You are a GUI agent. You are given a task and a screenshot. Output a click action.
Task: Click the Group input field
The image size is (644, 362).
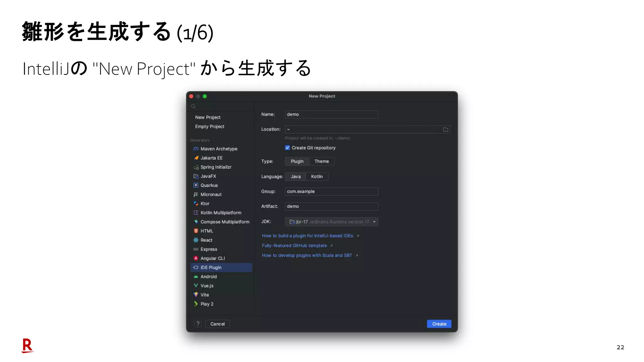coord(331,192)
